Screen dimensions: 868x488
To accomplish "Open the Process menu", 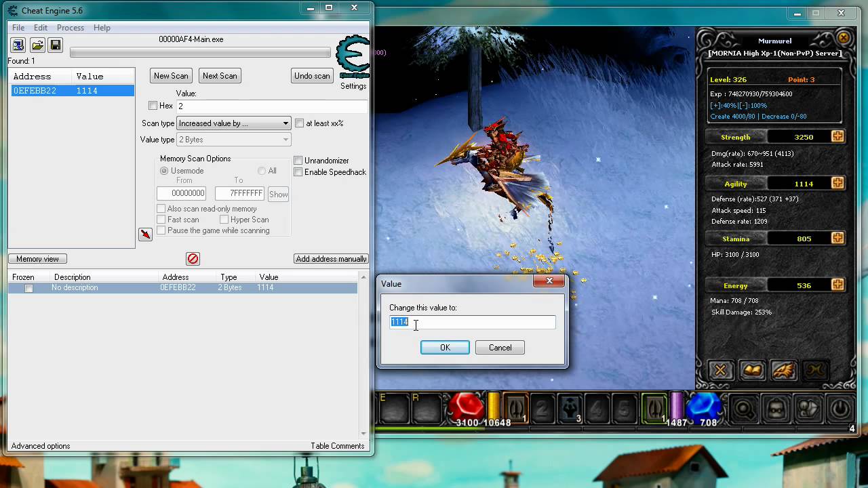I will (71, 28).
